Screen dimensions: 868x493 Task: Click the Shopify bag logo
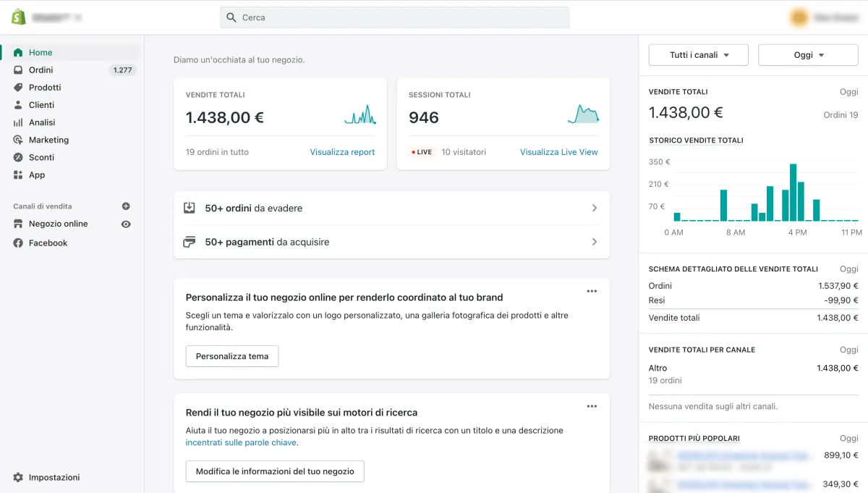coord(19,17)
